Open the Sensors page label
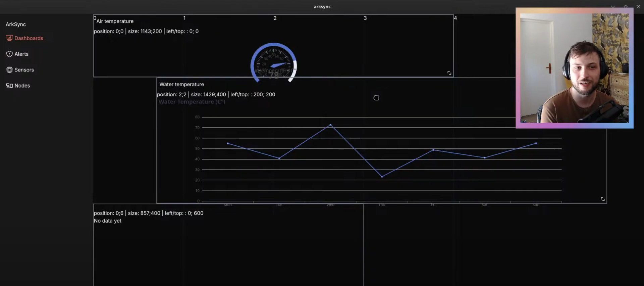This screenshot has height=286, width=644. (x=24, y=70)
